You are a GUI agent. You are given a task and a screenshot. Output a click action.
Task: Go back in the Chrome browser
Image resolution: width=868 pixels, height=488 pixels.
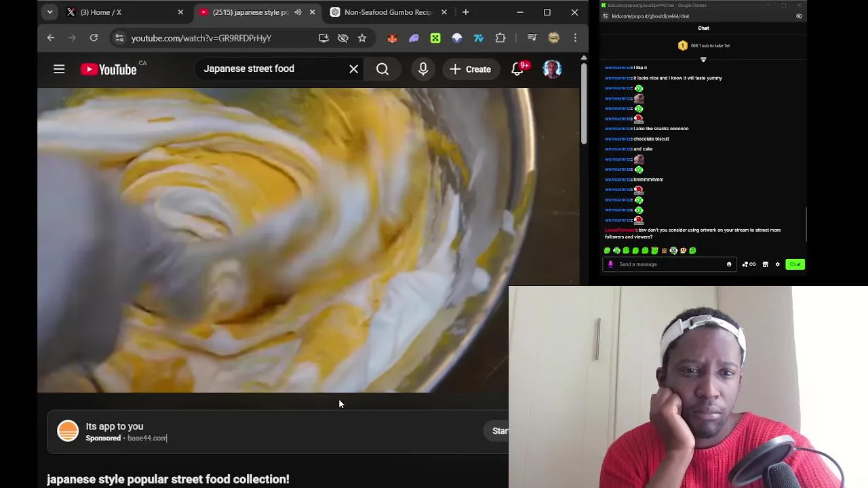tap(51, 38)
